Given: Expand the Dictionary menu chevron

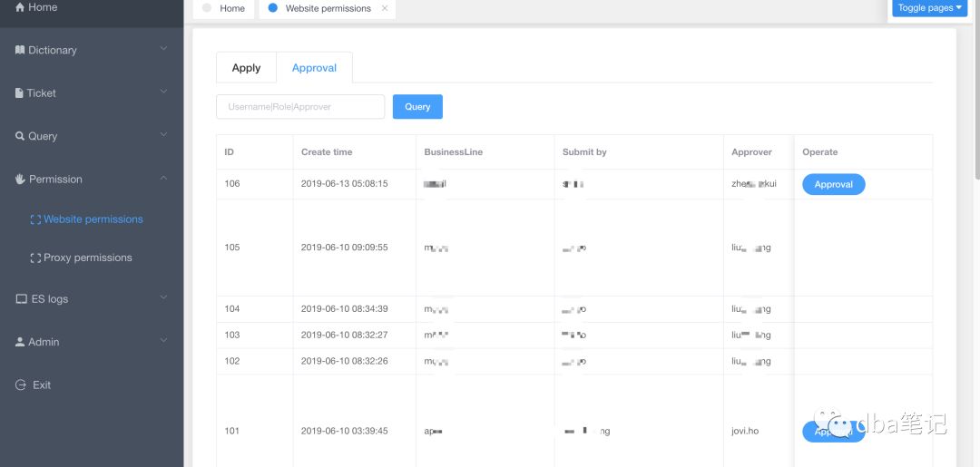Looking at the screenshot, I should (x=163, y=49).
